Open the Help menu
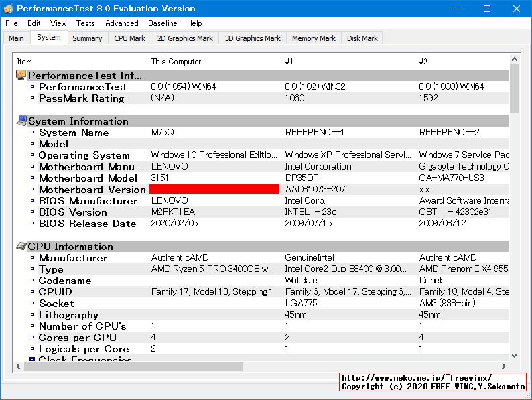The width and height of the screenshot is (532, 400). [194, 23]
